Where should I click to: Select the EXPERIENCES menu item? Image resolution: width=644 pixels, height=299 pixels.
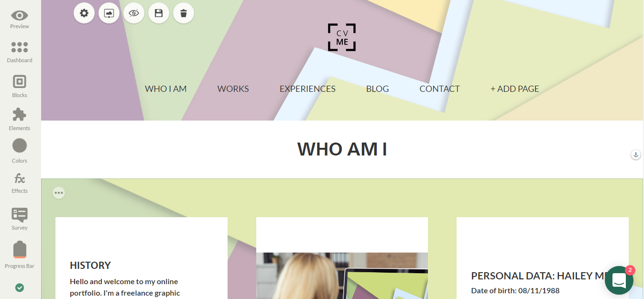tap(307, 89)
